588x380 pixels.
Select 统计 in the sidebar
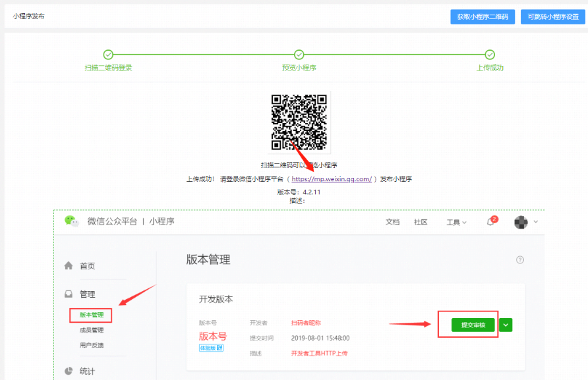88,371
